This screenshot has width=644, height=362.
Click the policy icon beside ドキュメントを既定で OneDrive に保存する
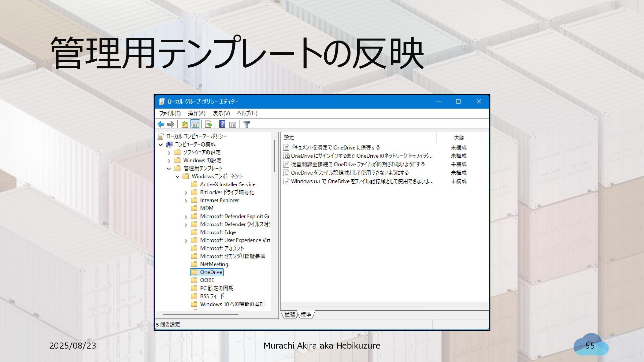coord(286,147)
